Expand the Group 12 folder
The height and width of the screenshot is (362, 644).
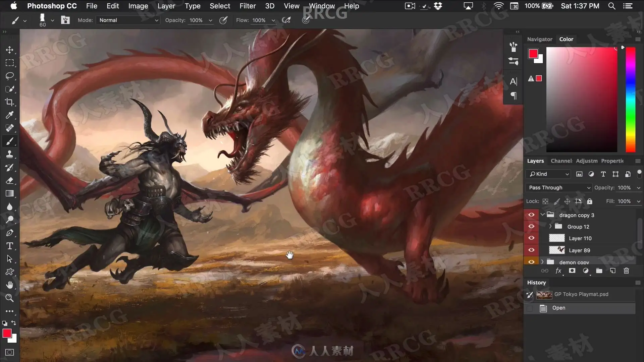[x=550, y=226]
